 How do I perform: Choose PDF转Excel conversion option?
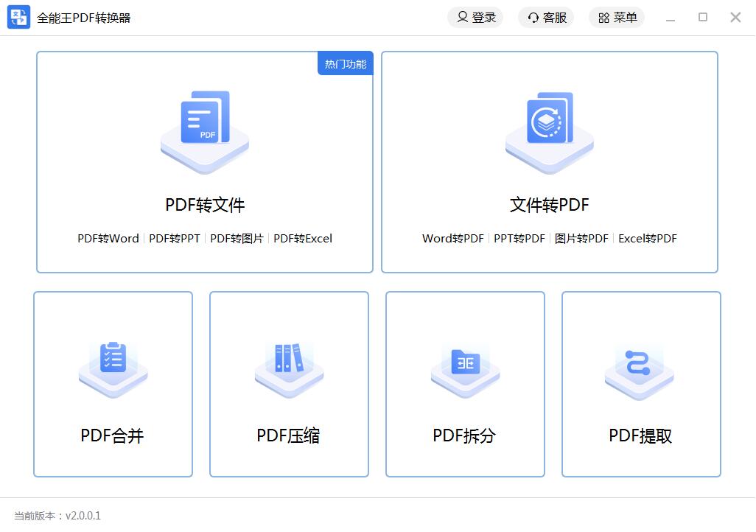pyautogui.click(x=302, y=238)
